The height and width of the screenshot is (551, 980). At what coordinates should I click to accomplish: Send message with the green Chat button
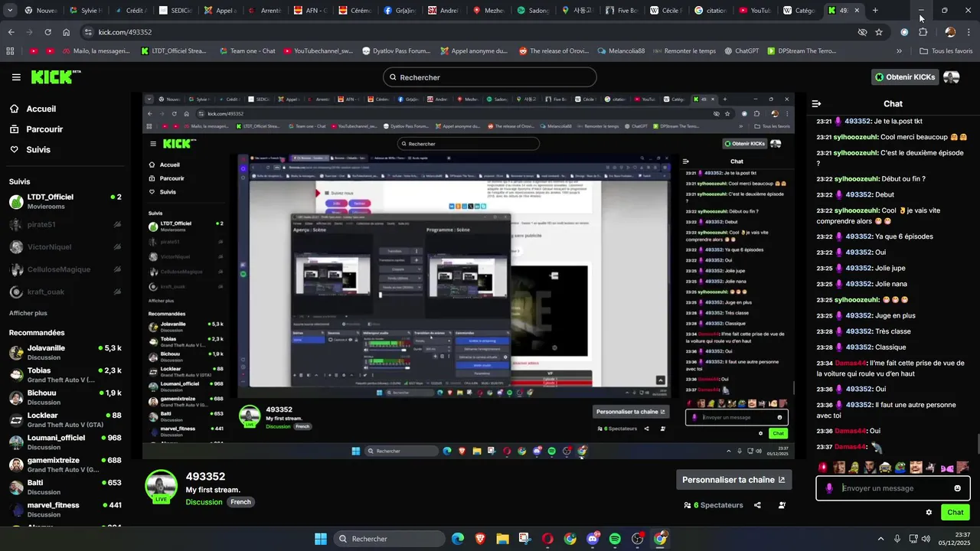[955, 513]
